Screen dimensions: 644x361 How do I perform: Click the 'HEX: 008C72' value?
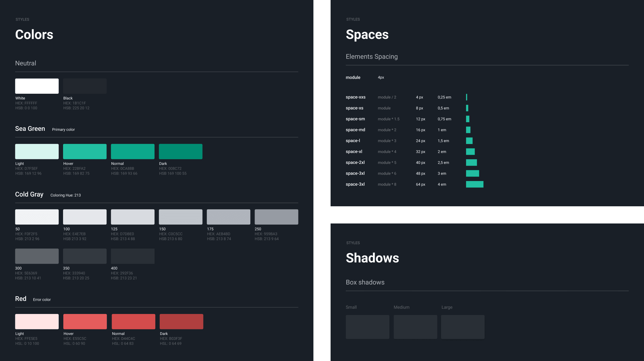[x=170, y=168]
